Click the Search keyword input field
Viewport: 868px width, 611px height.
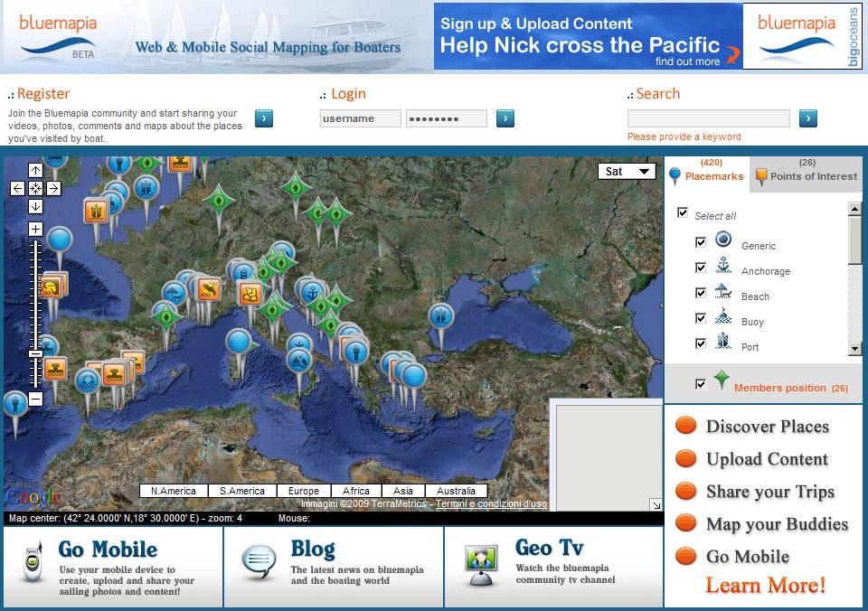(709, 118)
